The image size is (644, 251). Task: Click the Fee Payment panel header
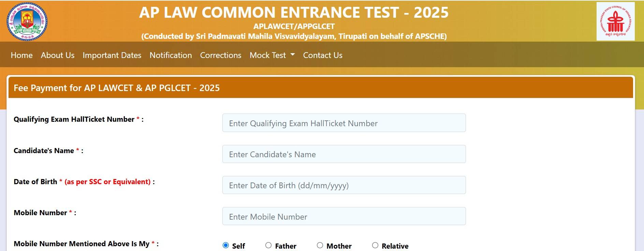pyautogui.click(x=321, y=88)
